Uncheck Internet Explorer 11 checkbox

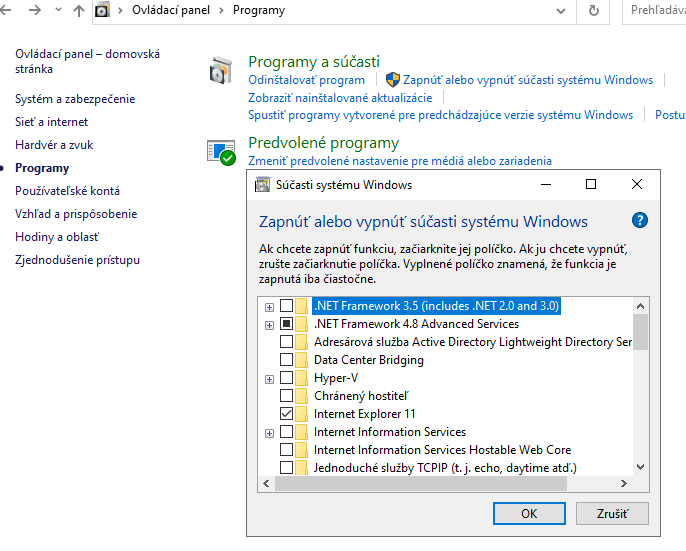tap(287, 414)
